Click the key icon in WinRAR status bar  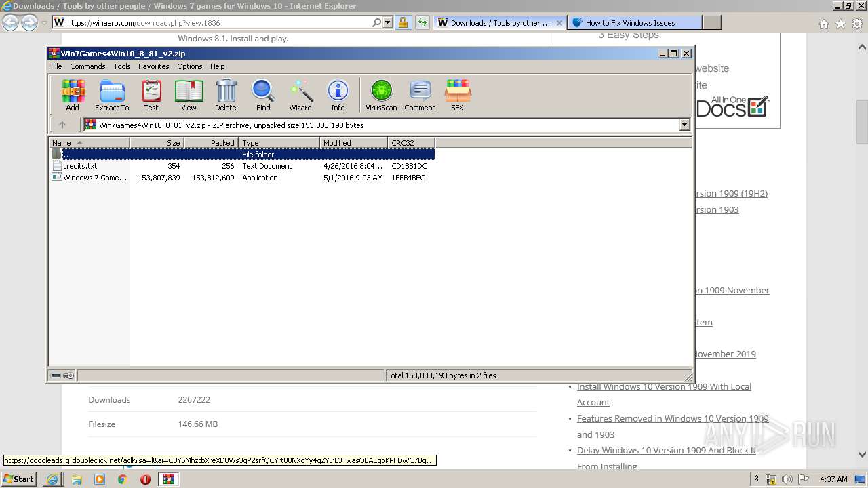[68, 375]
